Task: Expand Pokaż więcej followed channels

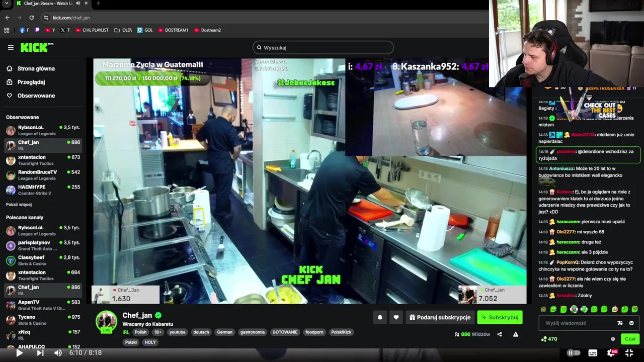Action: [x=19, y=205]
